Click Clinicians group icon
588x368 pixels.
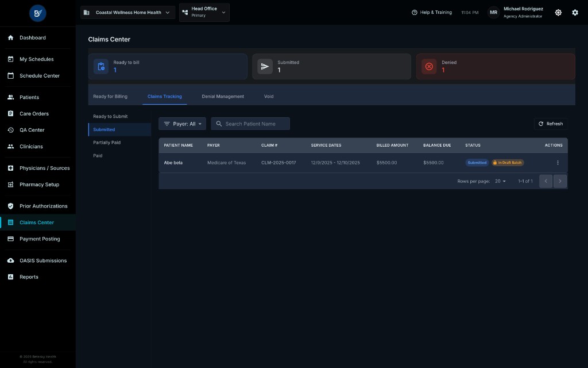pos(10,147)
